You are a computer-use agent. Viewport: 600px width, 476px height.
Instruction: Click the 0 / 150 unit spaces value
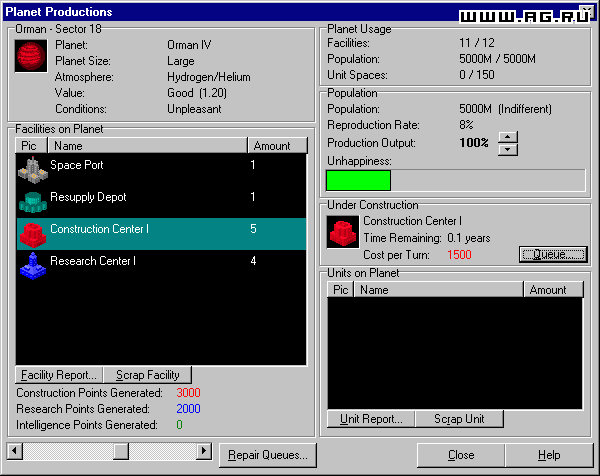click(477, 75)
